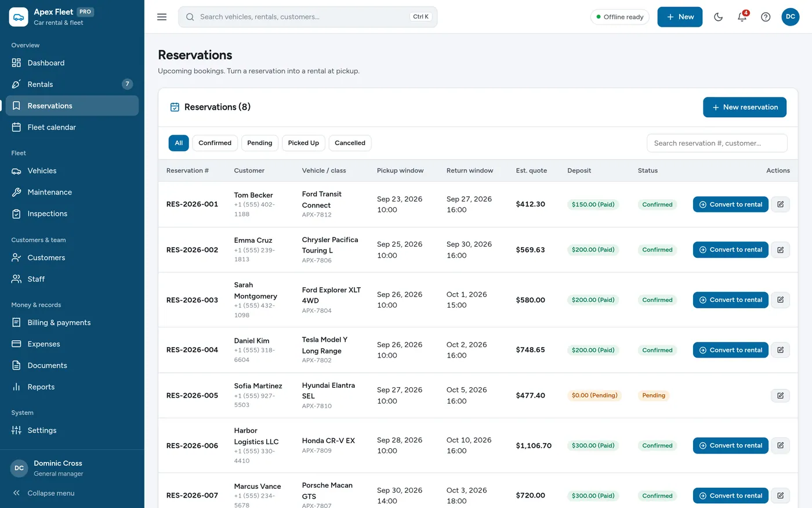Edit reservation RES-2026-001
The height and width of the screenshot is (508, 812).
tap(780, 204)
